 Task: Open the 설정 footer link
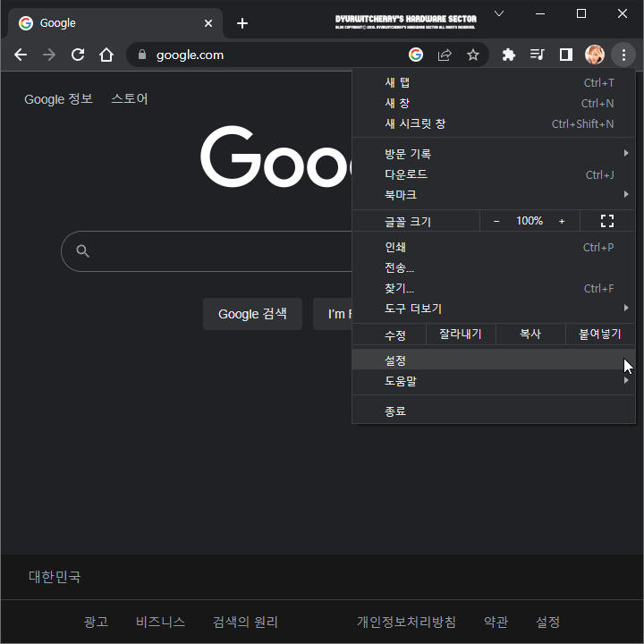[x=548, y=622]
